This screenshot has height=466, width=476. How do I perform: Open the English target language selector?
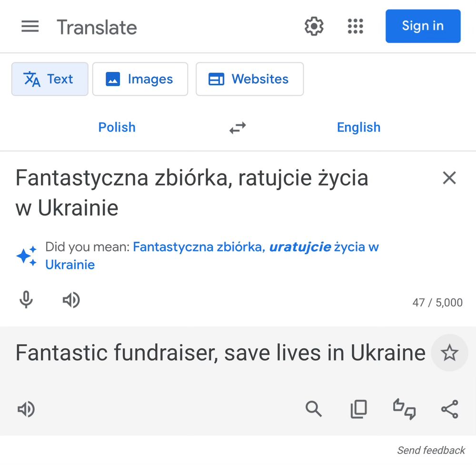358,127
